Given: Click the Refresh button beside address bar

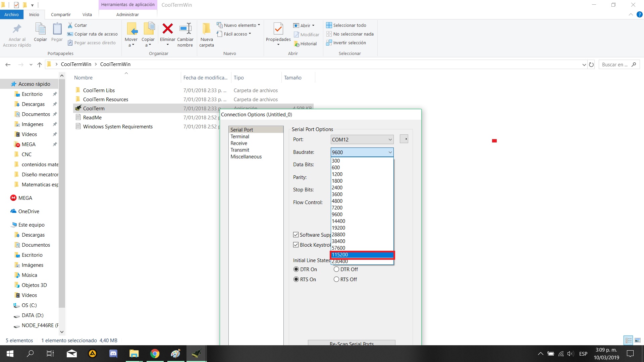Looking at the screenshot, I should point(591,65).
